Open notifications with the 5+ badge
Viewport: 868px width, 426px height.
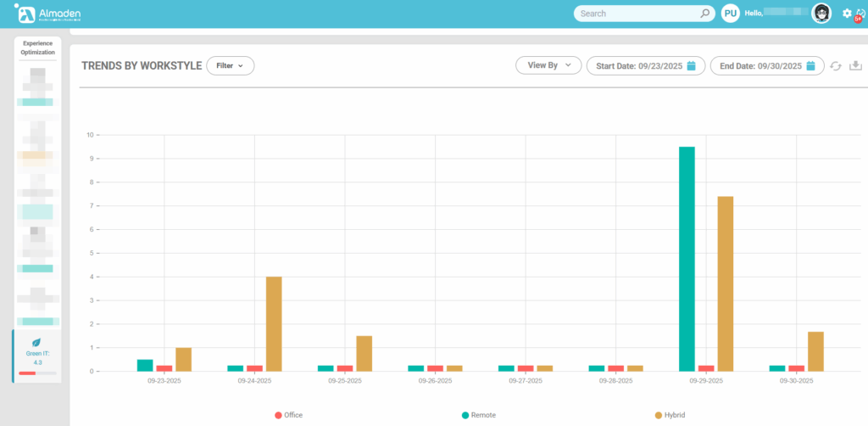(860, 15)
